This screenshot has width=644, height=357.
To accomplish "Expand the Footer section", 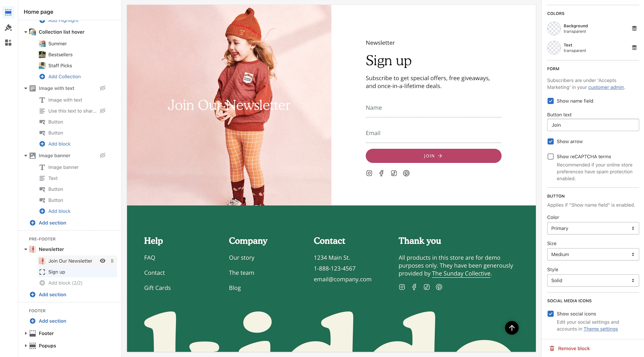I will 26,333.
